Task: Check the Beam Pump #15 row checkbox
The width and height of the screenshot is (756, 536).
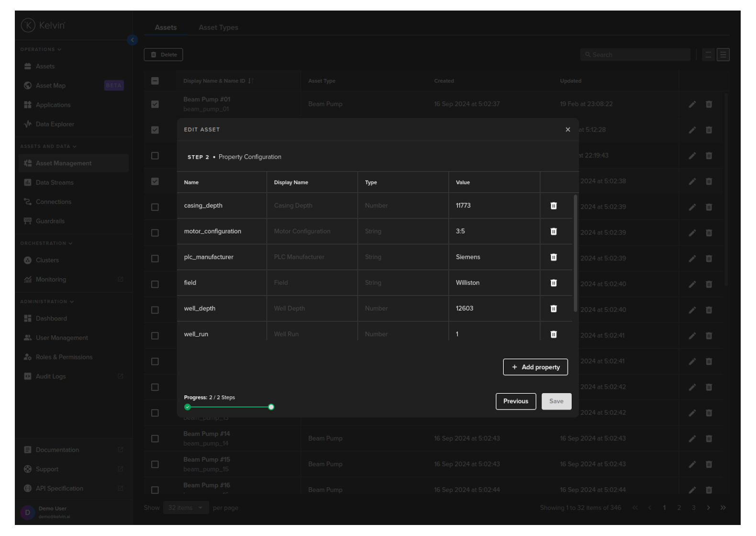Action: coord(155,464)
